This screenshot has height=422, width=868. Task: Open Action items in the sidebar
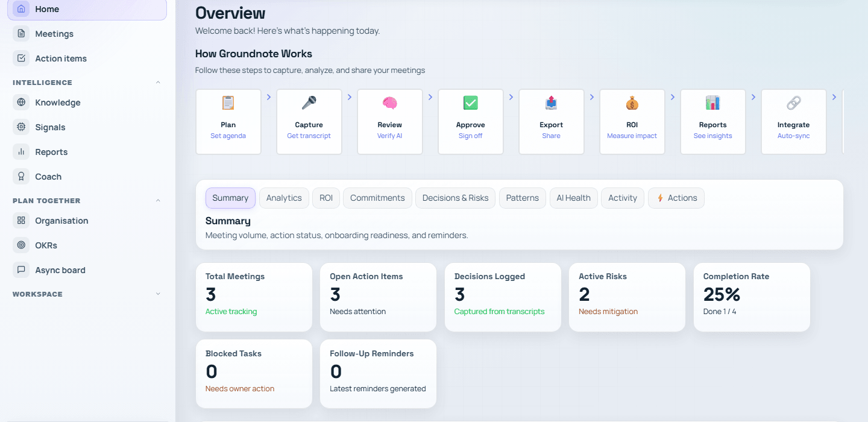[87, 58]
